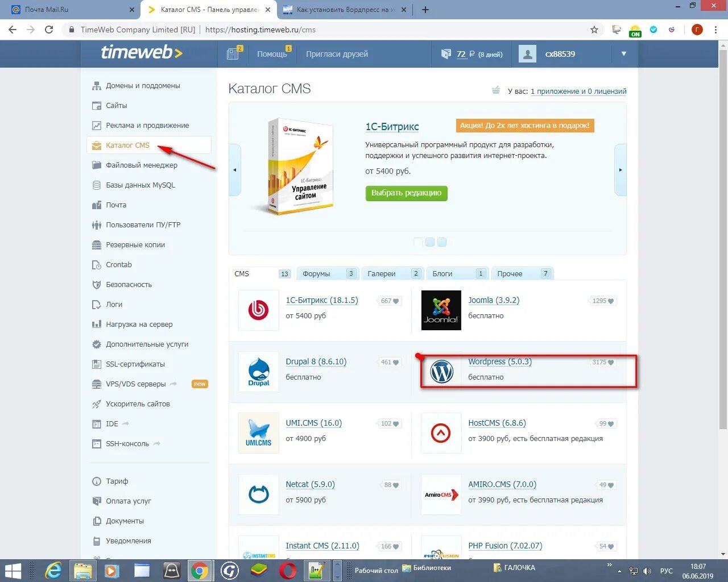Open Opera browser from the taskbar
Screen dimensions: 728x582
coord(288,571)
